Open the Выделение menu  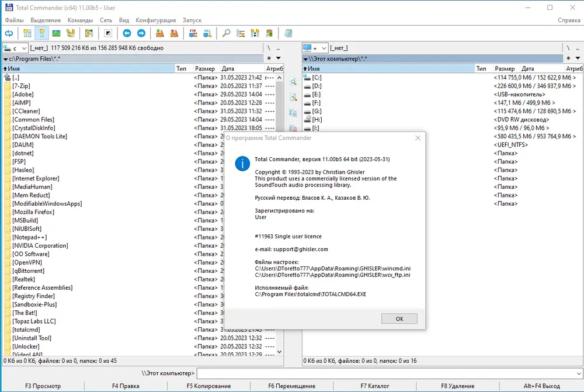tap(46, 20)
